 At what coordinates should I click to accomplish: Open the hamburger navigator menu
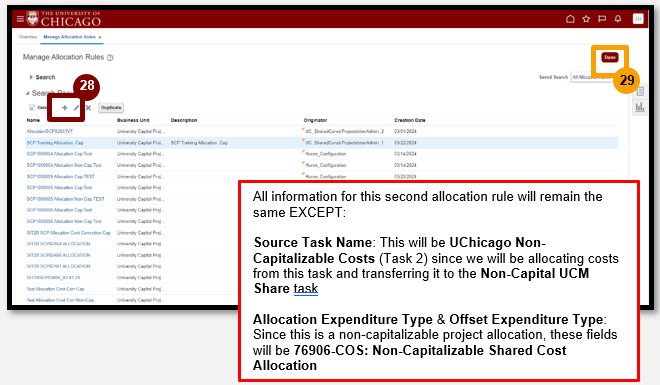[20, 19]
